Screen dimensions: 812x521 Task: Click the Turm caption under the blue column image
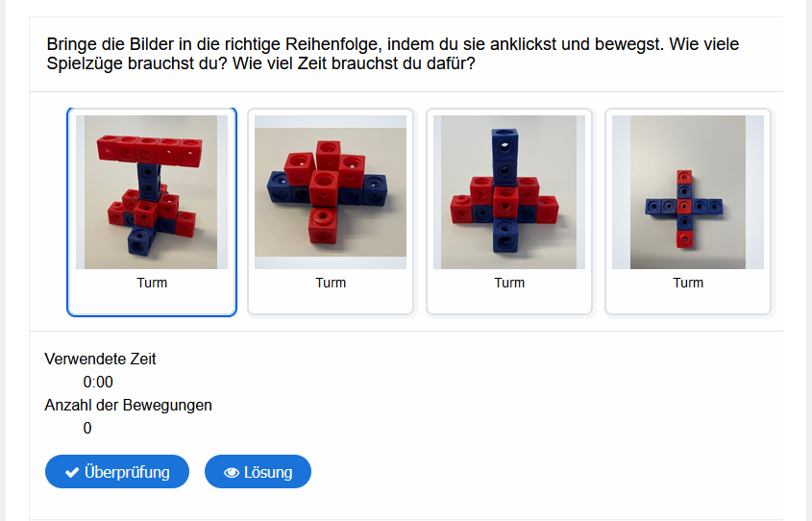(509, 283)
